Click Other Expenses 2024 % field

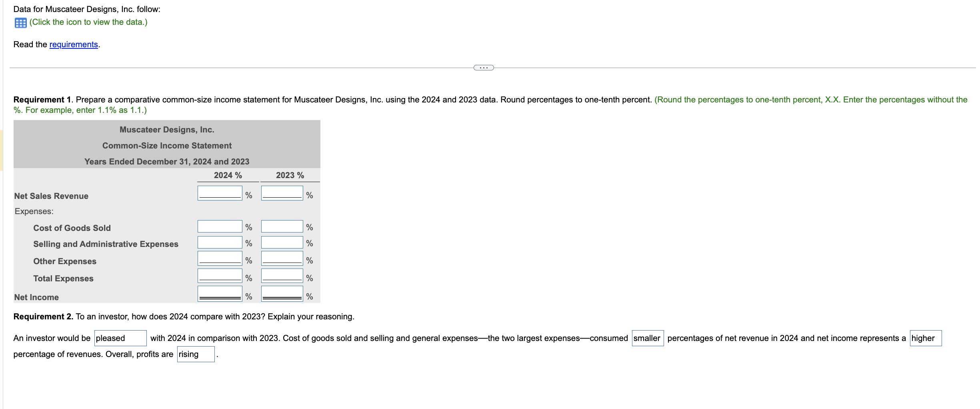220,258
